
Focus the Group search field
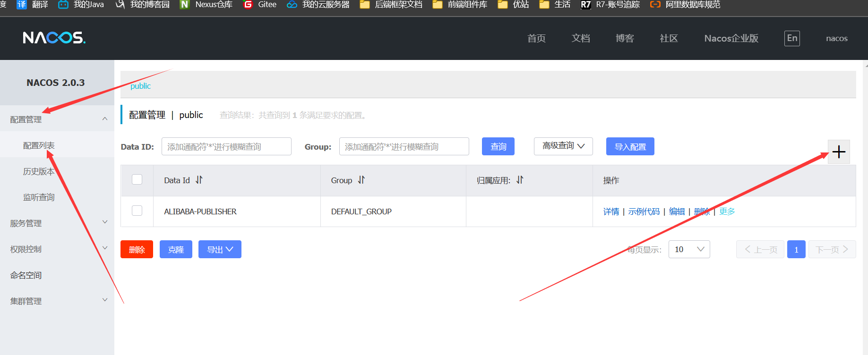404,146
